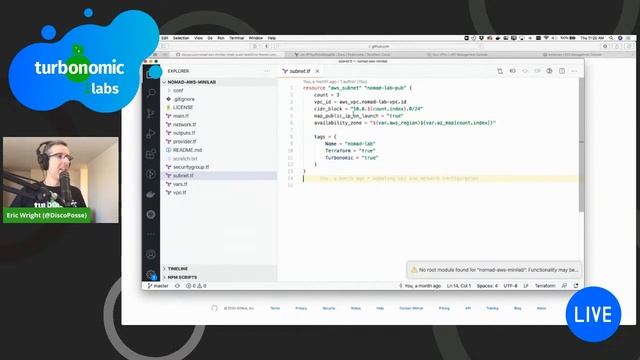Click 'You, a month ago' blame status
The image size is (640, 360).
point(420,286)
